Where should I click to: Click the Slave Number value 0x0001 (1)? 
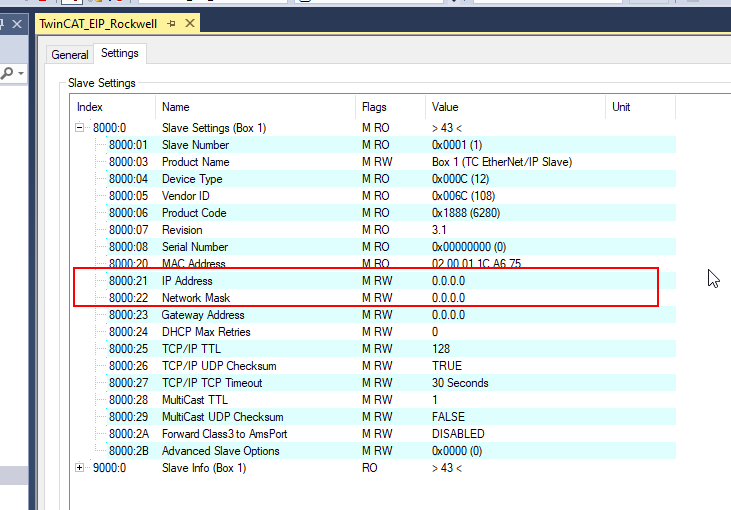point(457,145)
